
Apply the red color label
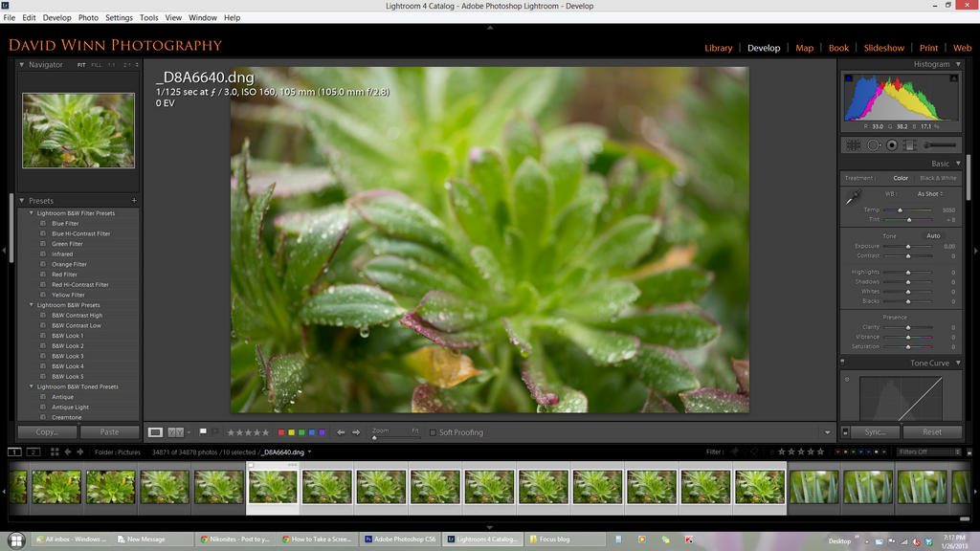click(280, 432)
